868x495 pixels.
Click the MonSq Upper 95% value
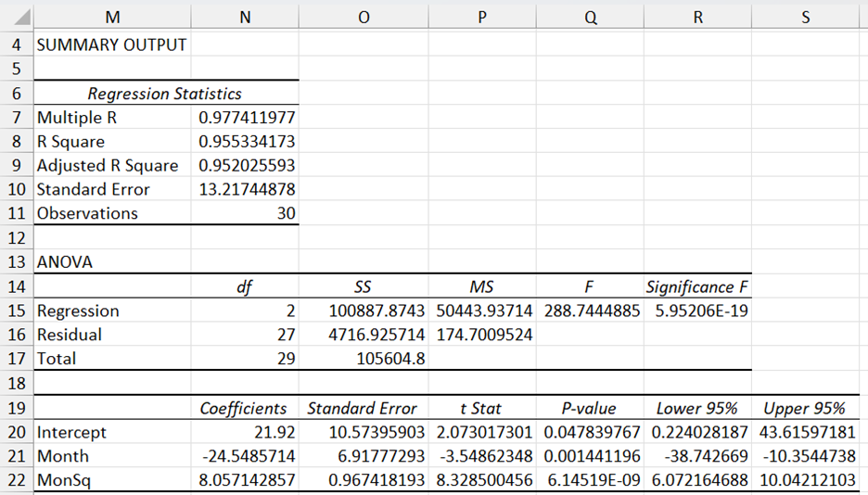[x=805, y=480]
